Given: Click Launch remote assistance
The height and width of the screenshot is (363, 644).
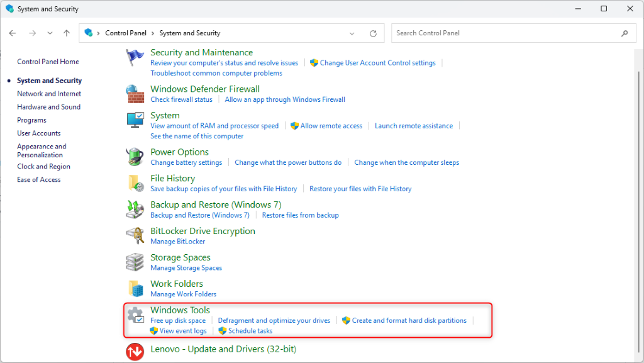Looking at the screenshot, I should pos(414,126).
